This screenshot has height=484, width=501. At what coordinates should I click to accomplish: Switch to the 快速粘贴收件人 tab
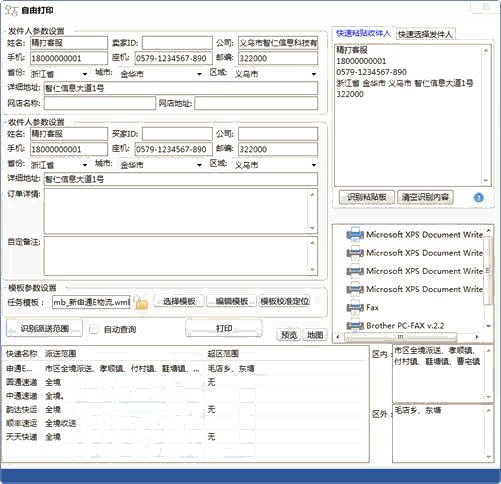point(363,33)
